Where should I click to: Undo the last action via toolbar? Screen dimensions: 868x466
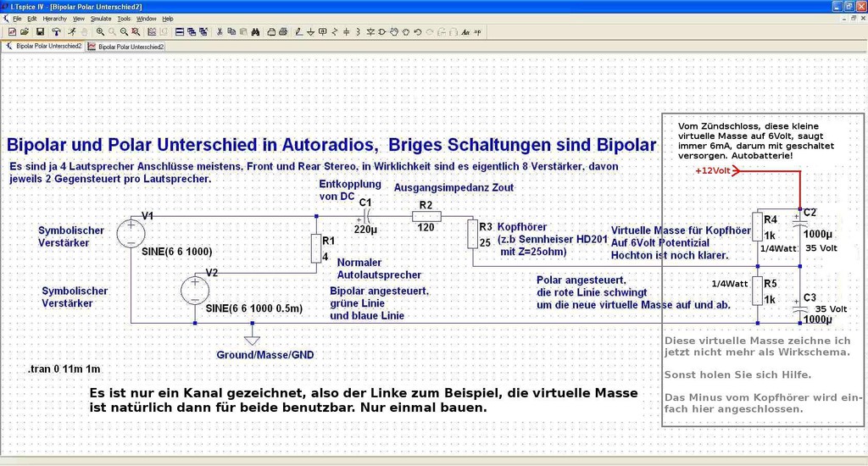tap(418, 32)
